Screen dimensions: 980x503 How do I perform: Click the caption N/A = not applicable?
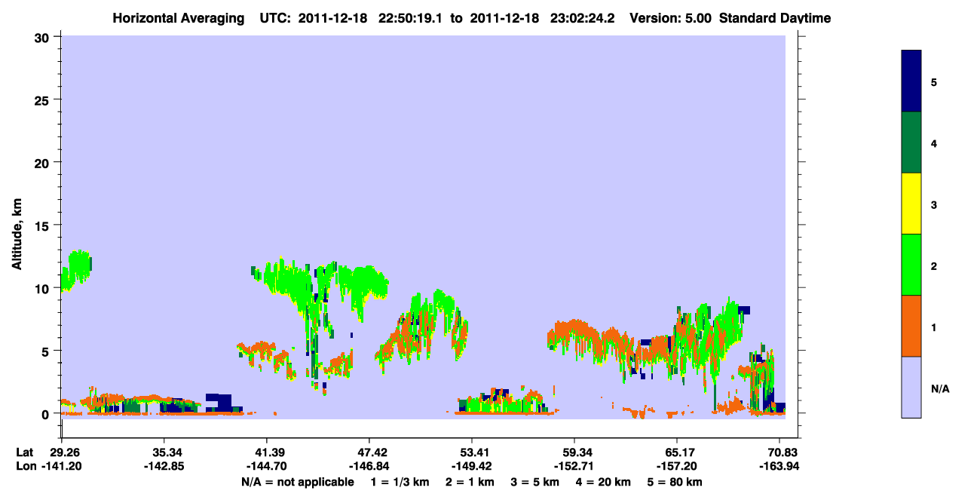tap(298, 482)
